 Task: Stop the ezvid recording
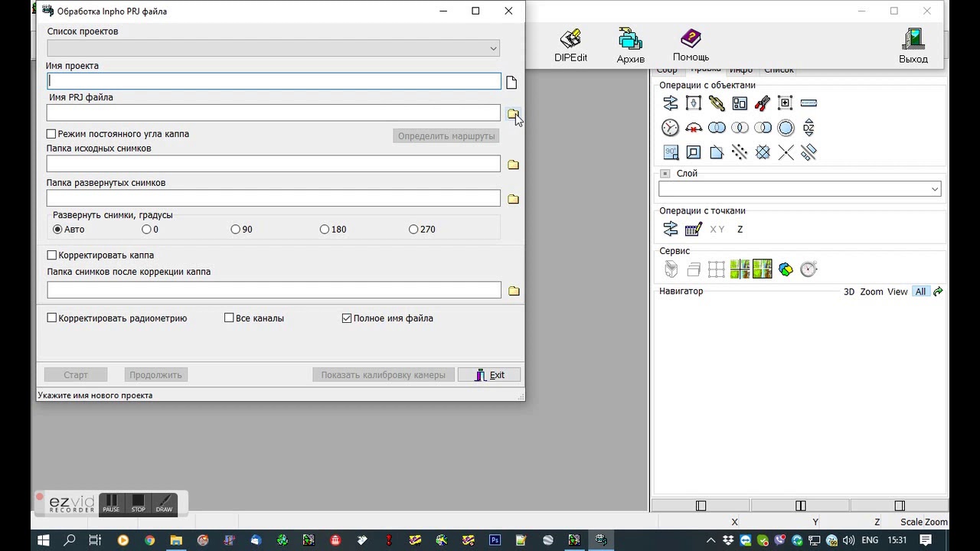(138, 503)
